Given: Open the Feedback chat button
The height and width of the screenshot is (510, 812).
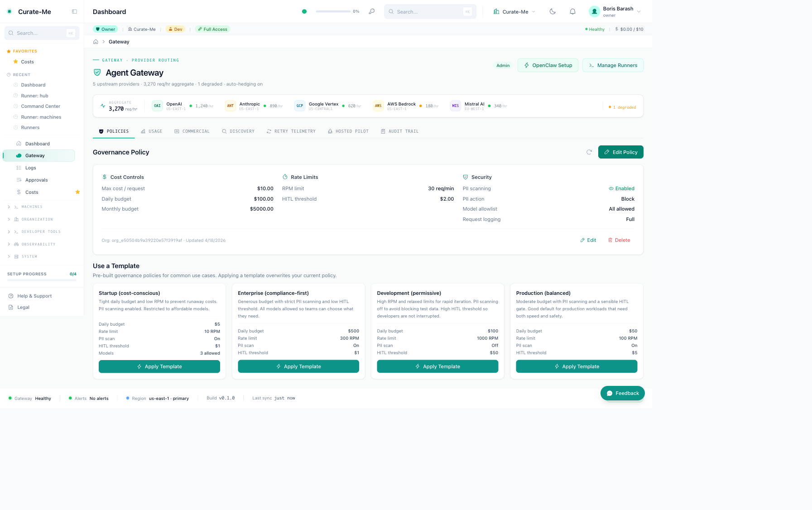Looking at the screenshot, I should tap(622, 393).
